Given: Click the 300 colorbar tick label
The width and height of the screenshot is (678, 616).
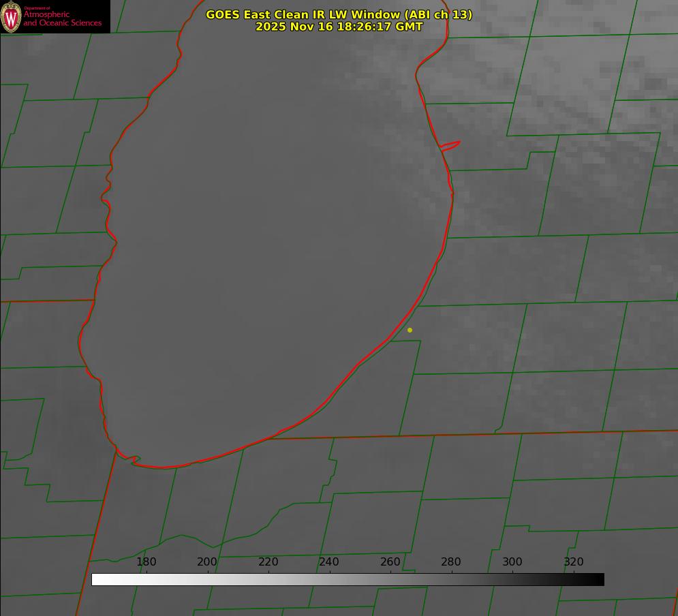Looking at the screenshot, I should point(512,562).
